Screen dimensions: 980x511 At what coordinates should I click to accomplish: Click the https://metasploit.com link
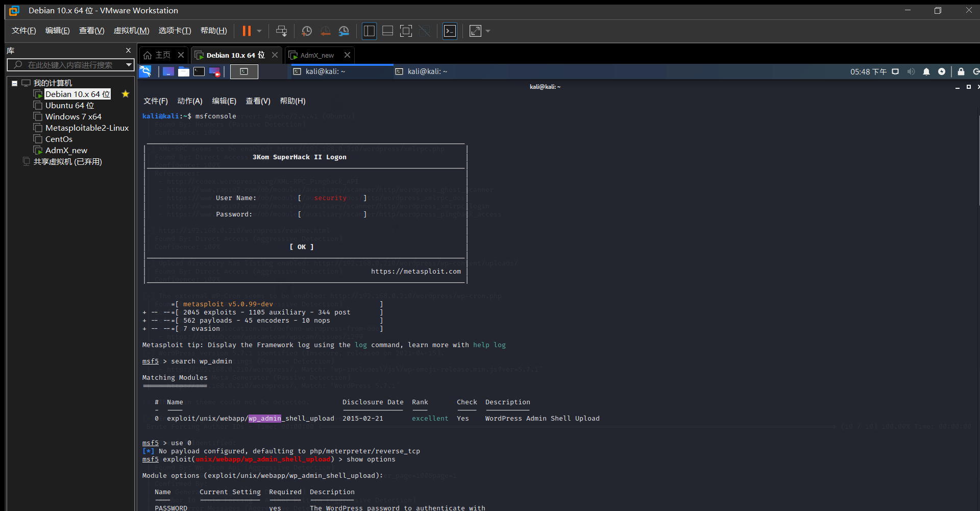[x=416, y=272]
